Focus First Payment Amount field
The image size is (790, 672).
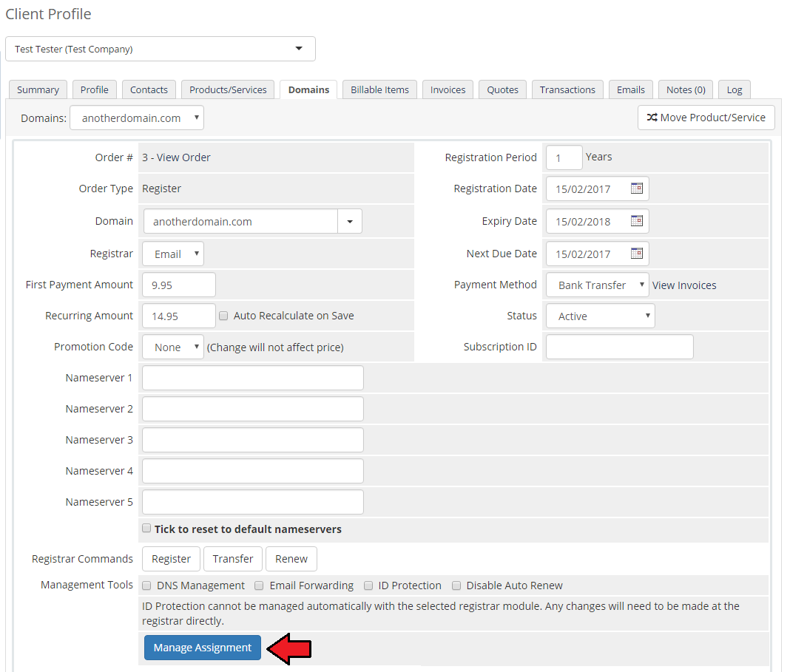[x=179, y=285]
